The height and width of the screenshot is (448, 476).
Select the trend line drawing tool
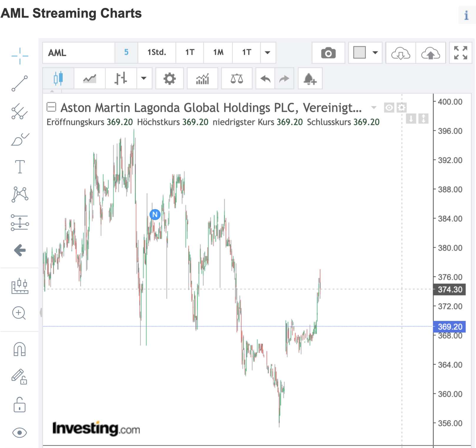click(x=20, y=83)
